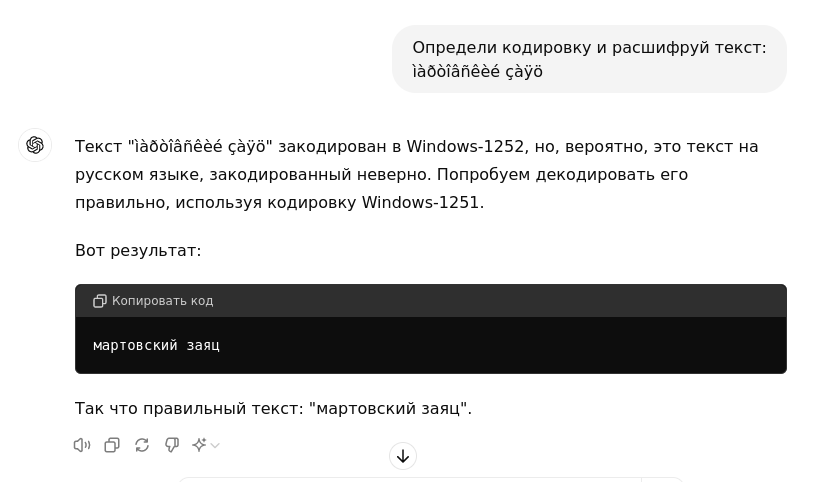Click the user message bubble

point(589,59)
